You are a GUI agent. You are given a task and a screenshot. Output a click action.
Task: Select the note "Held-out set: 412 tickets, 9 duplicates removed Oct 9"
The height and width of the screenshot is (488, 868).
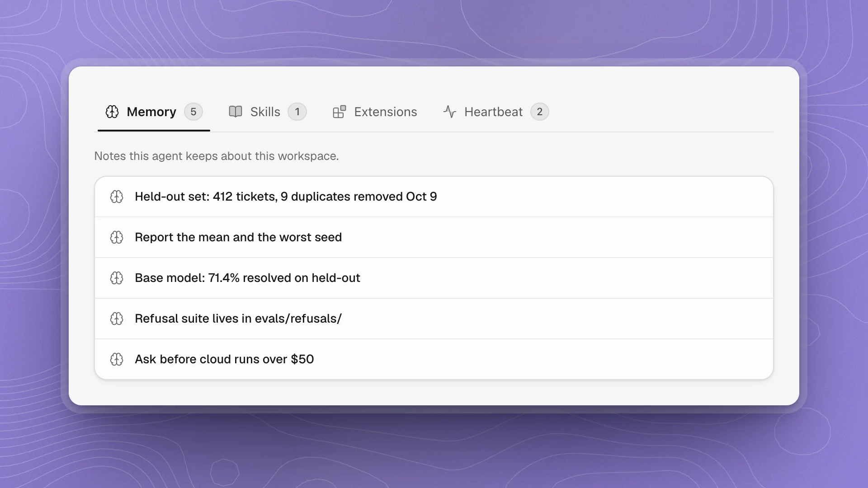pos(434,197)
